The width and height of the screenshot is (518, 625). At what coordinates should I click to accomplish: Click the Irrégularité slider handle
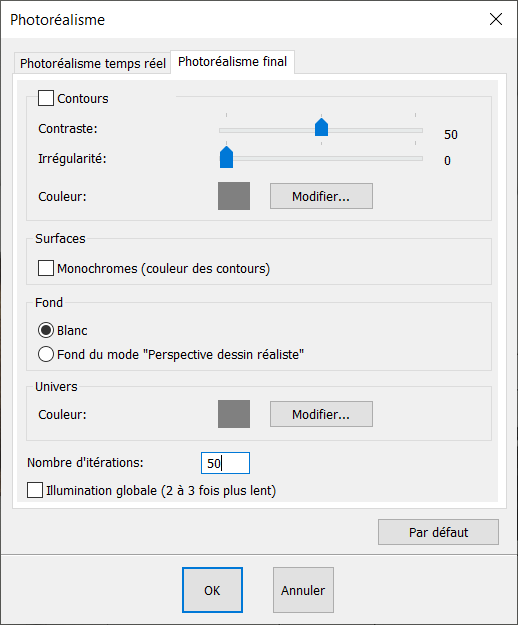(x=226, y=157)
